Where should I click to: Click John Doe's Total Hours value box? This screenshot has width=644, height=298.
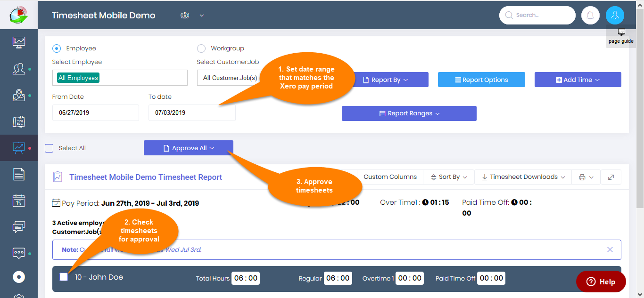point(246,278)
